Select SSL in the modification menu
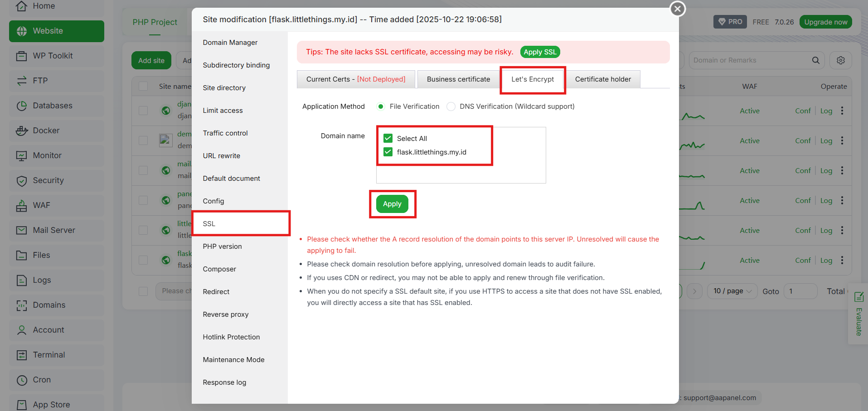This screenshot has height=411, width=868. (x=240, y=224)
